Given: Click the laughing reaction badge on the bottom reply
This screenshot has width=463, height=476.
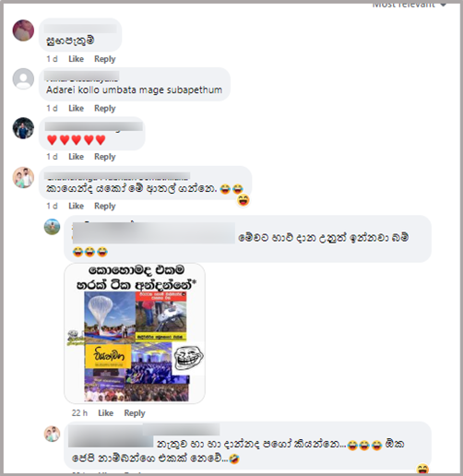Looking at the screenshot, I should pyautogui.click(x=422, y=469).
